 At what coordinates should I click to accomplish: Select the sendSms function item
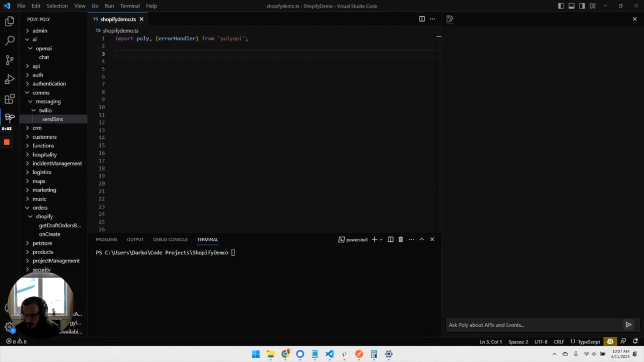53,119
